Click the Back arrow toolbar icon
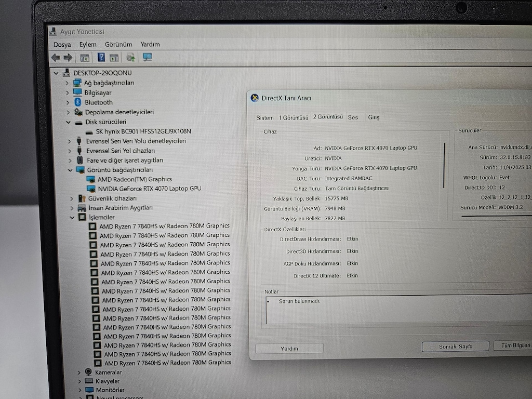The image size is (532, 399). [56, 58]
